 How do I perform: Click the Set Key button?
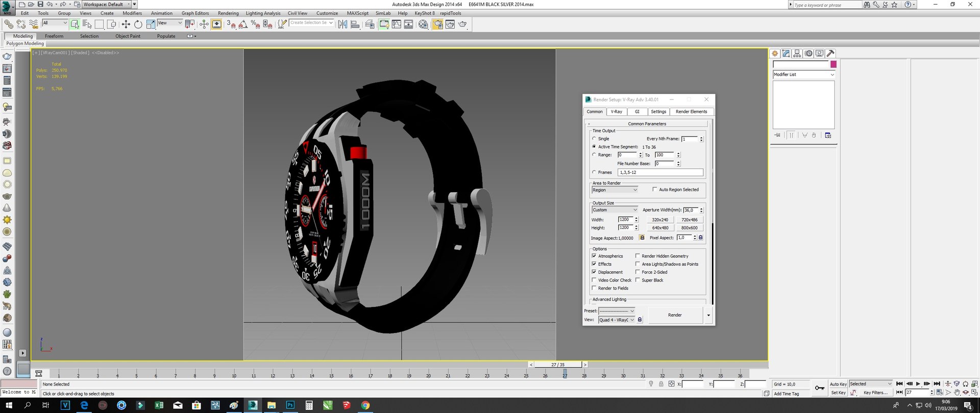click(838, 393)
